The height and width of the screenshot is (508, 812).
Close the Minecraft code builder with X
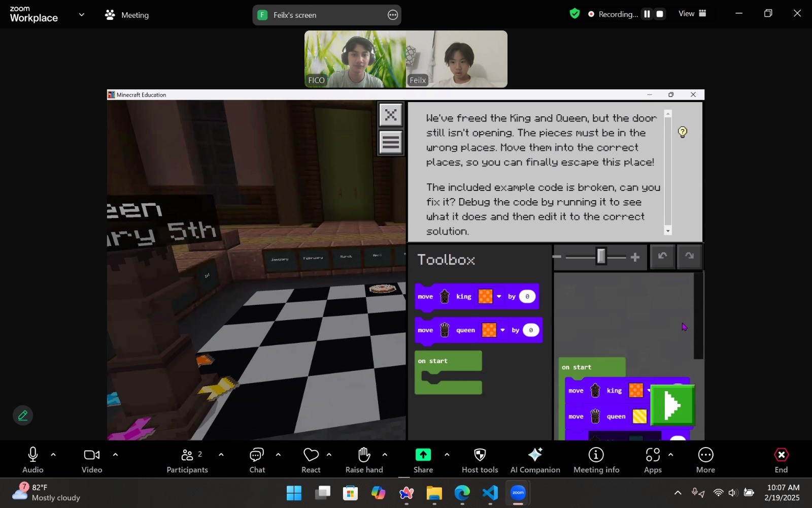390,115
